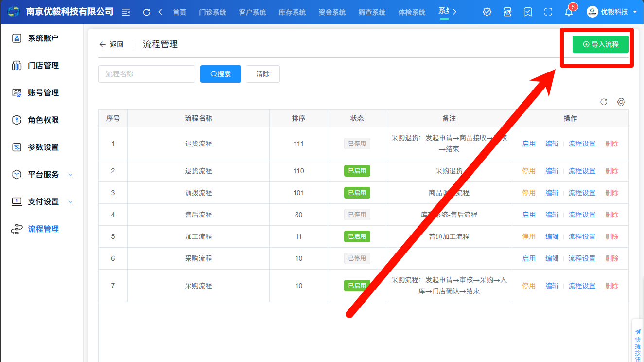Toggle fullscreen mode icon in header
Image resolution: width=644 pixels, height=362 pixels.
pyautogui.click(x=548, y=12)
